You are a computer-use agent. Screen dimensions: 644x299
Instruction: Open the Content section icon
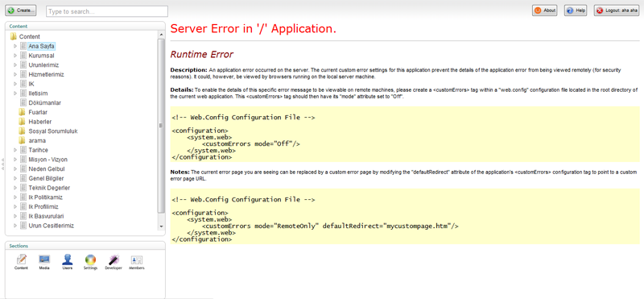click(x=21, y=262)
